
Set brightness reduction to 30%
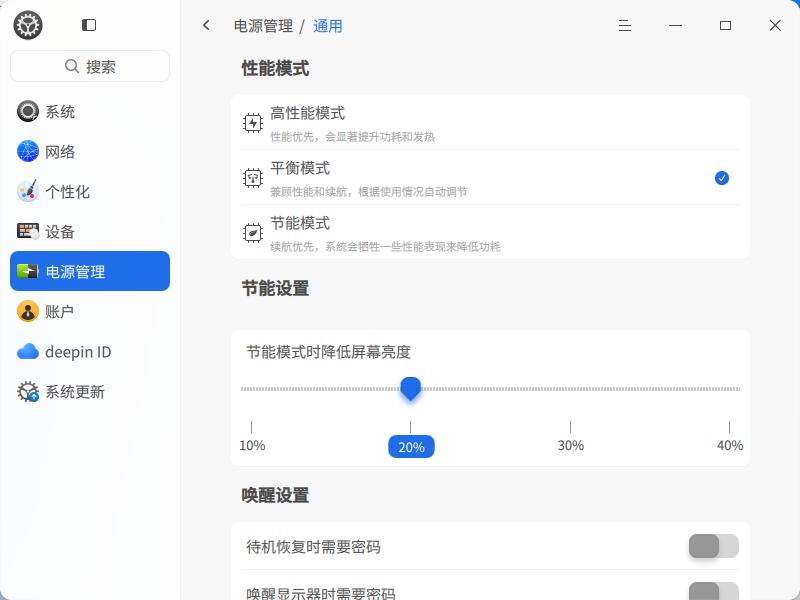pos(570,445)
